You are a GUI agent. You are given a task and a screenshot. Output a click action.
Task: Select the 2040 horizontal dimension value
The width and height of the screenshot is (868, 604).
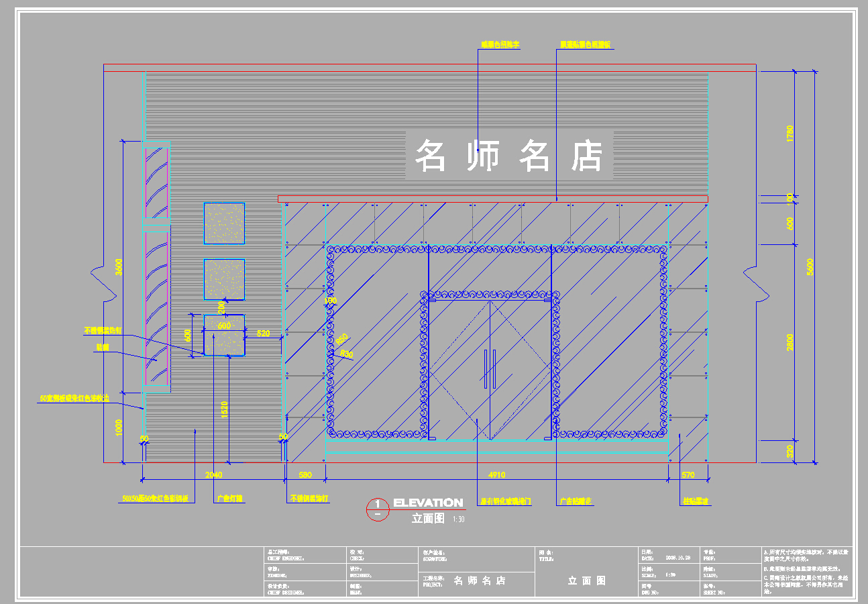[x=213, y=475]
